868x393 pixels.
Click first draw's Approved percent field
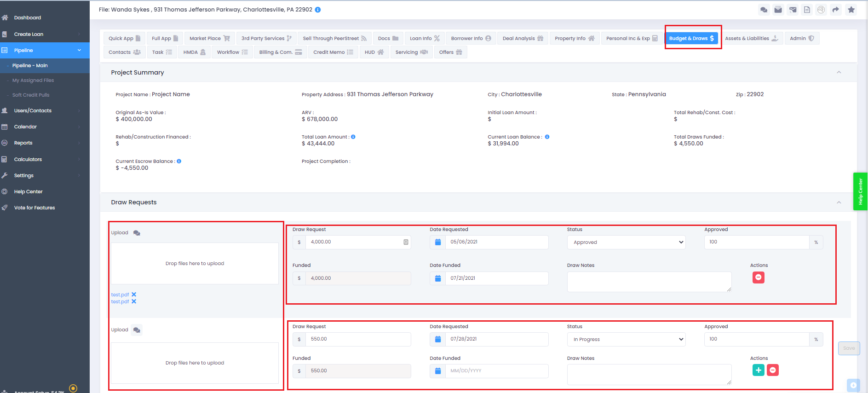coord(757,242)
